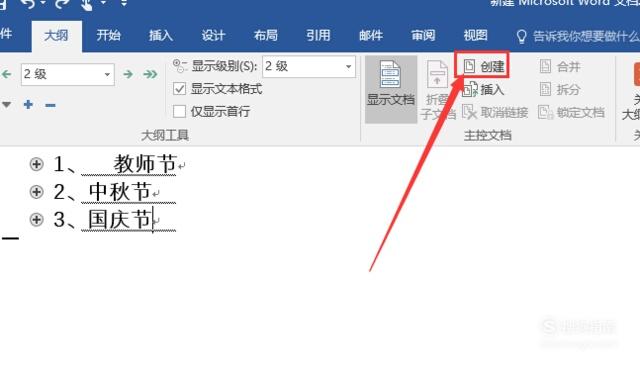Viewport: 640px width, 373px height.
Task: Click the Redo icon in quick access toolbar
Action: tap(62, 4)
